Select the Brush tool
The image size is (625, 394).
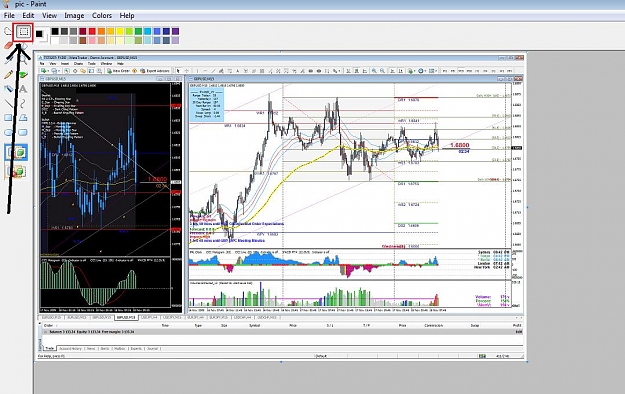[x=24, y=75]
